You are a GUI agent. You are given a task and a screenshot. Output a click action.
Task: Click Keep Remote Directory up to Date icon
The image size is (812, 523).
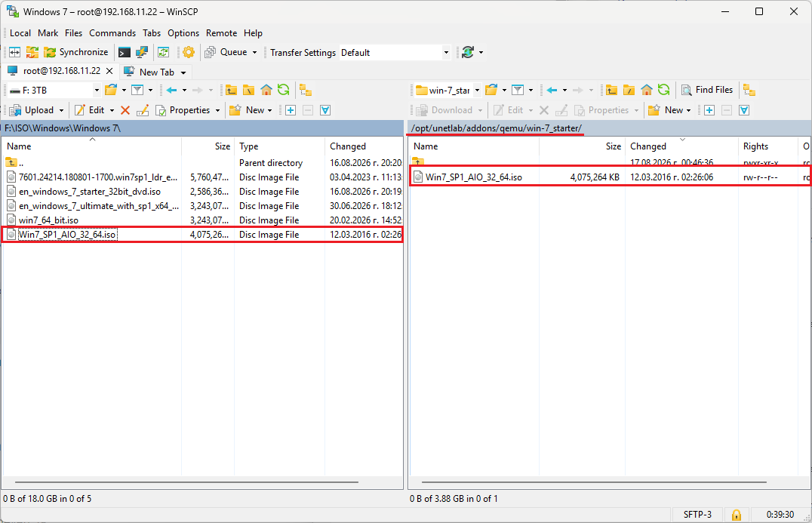click(164, 52)
